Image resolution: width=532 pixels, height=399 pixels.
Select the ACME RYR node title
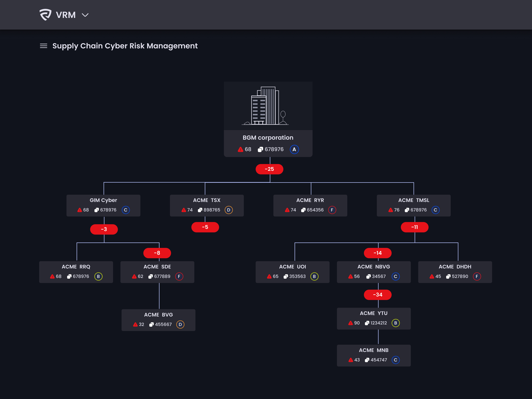point(310,200)
